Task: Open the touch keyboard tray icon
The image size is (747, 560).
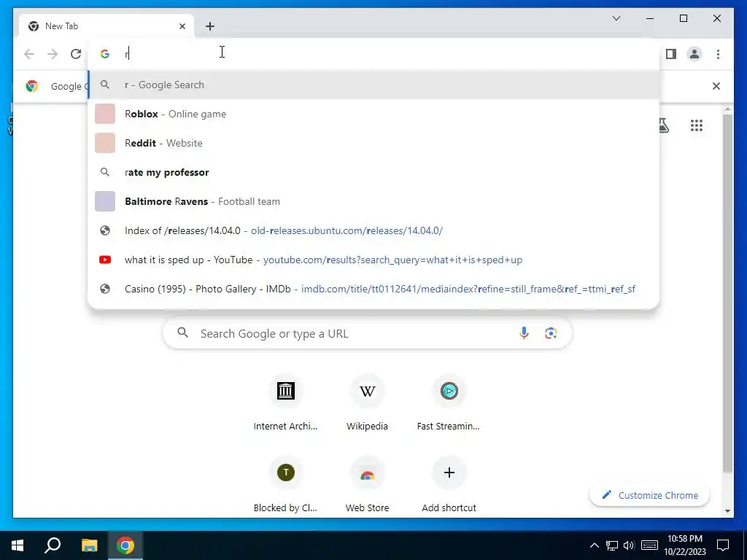Action: (649, 545)
